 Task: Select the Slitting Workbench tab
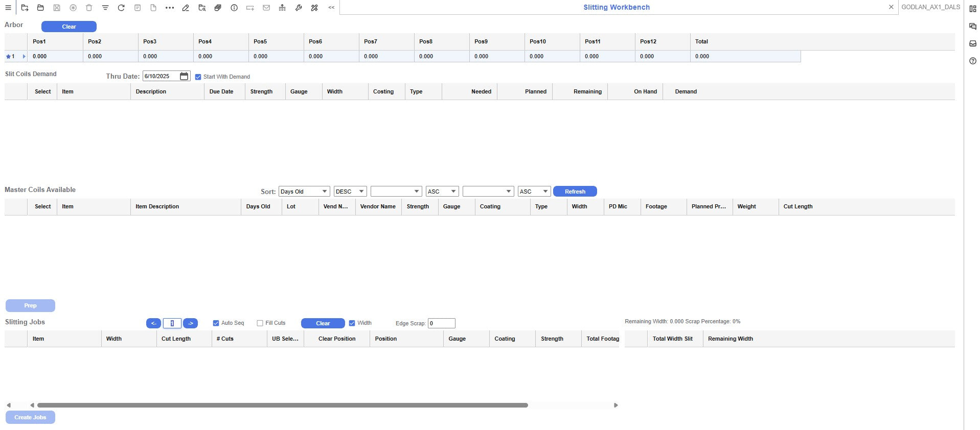[616, 7]
